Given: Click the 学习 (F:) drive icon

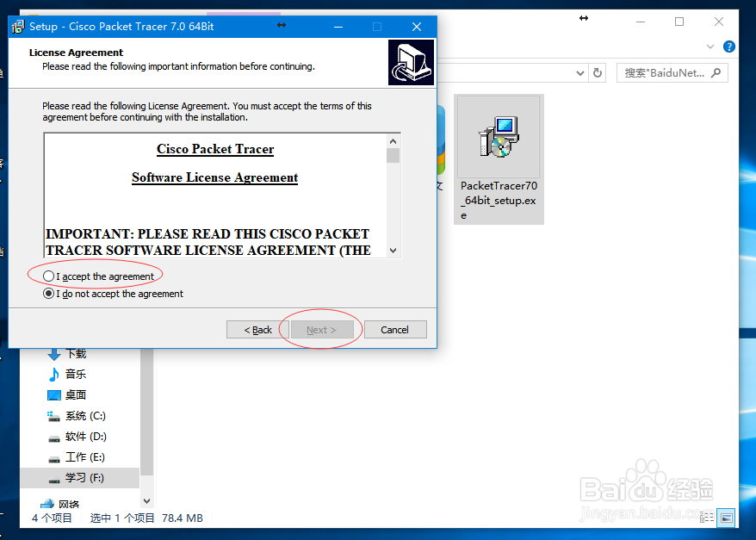Looking at the screenshot, I should (x=54, y=480).
